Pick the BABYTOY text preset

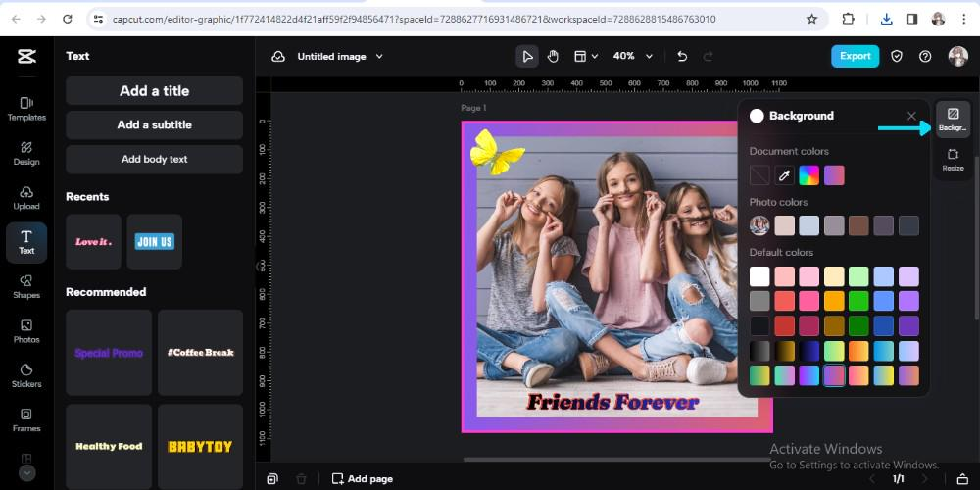tap(201, 446)
